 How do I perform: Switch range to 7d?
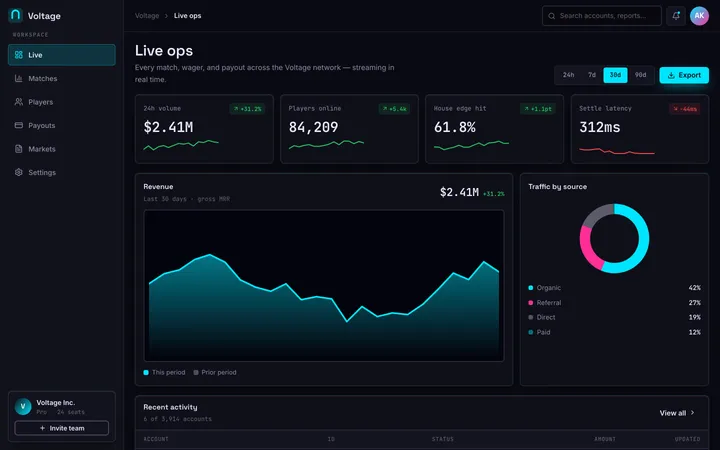[592, 75]
